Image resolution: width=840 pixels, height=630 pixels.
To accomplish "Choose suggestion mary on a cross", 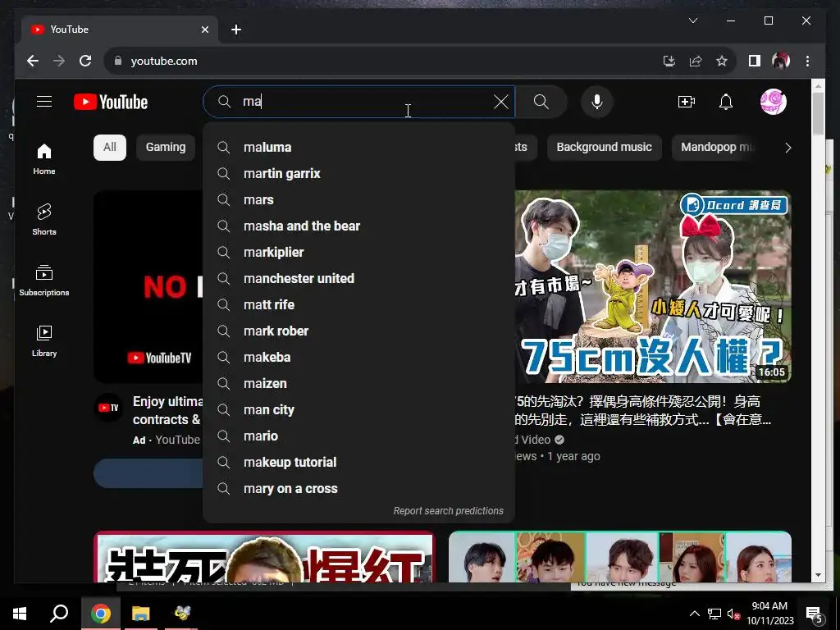I will (359, 489).
